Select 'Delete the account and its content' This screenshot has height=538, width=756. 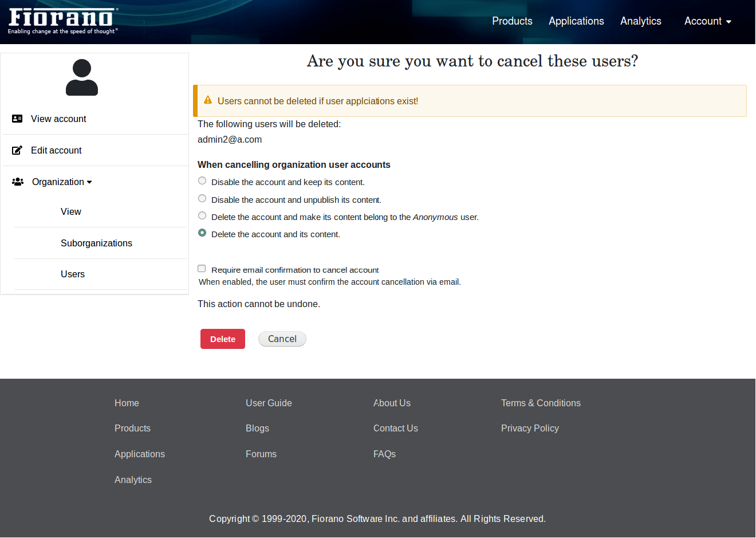[202, 233]
